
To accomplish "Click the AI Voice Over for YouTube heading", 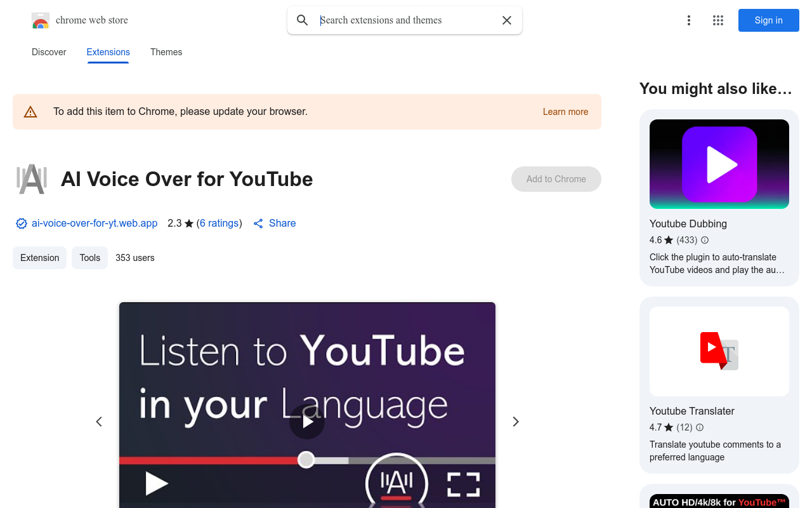I will 187,179.
